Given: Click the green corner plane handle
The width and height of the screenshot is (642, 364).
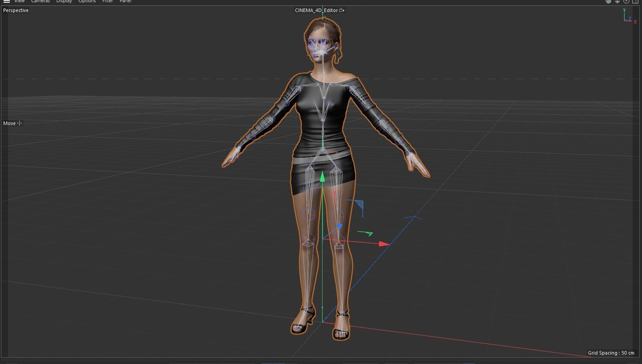Looking at the screenshot, I should [366, 233].
